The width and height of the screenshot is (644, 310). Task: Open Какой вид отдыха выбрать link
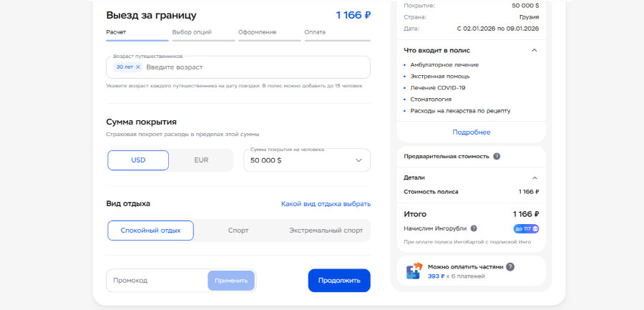coord(326,204)
